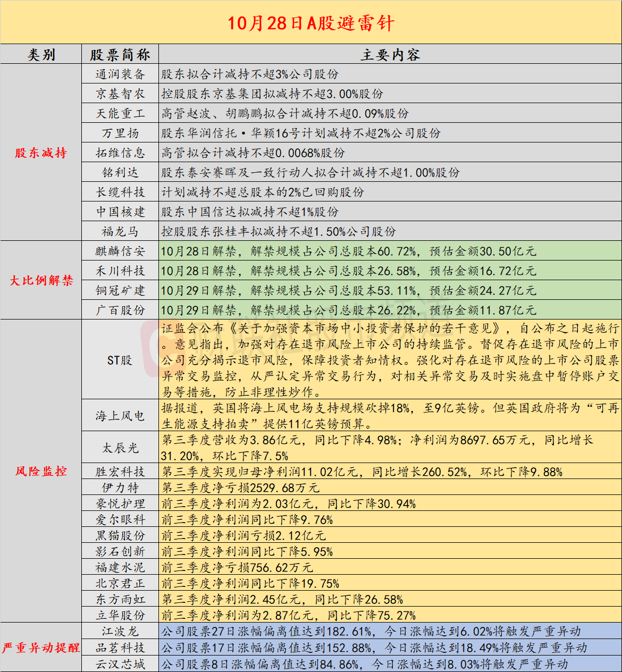Click the '股东减持' category cell

coord(41,153)
